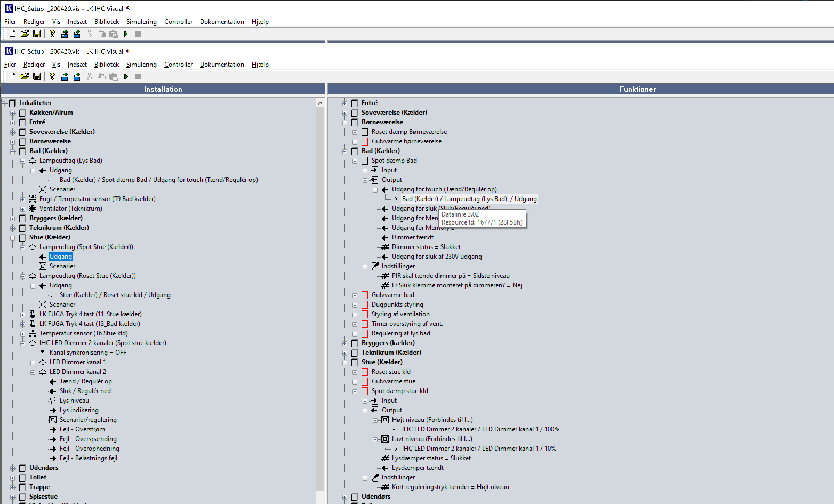The height and width of the screenshot is (504, 834).
Task: Click the red box beside Gulvvarme bad
Action: [x=365, y=295]
